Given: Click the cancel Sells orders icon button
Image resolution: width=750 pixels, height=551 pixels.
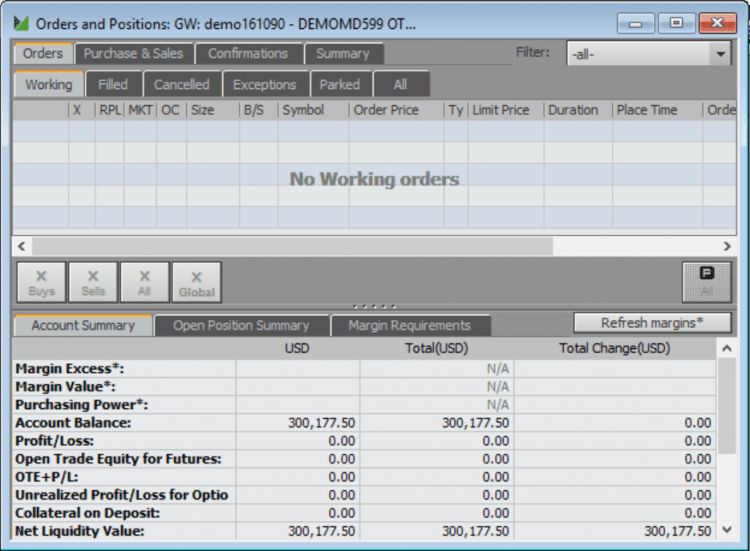Looking at the screenshot, I should coord(93,282).
